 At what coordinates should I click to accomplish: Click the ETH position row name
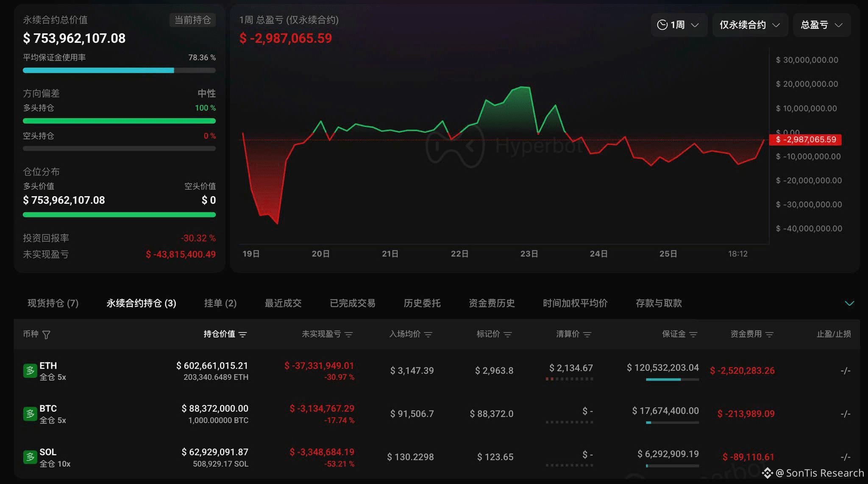[48, 366]
